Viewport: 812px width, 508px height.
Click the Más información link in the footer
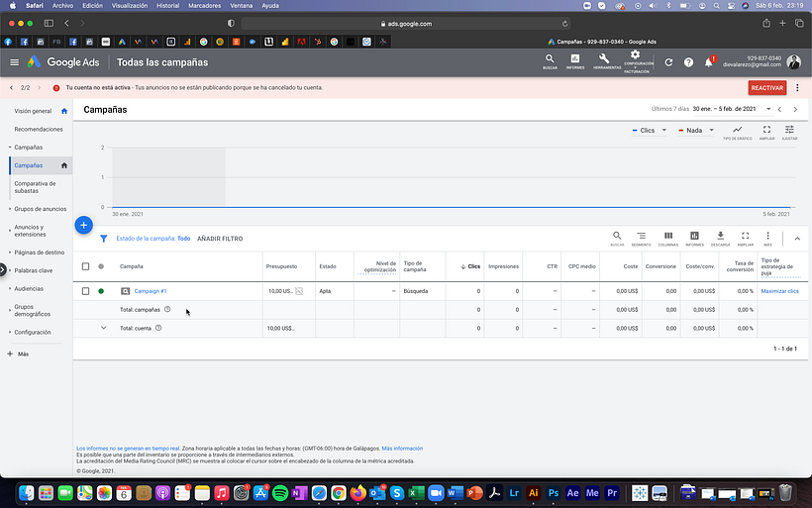click(402, 449)
